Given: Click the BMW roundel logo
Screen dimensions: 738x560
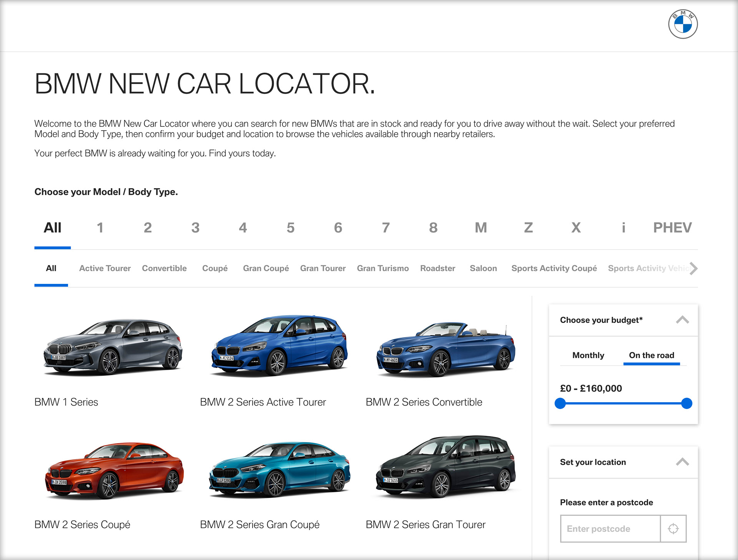Looking at the screenshot, I should pos(683,24).
